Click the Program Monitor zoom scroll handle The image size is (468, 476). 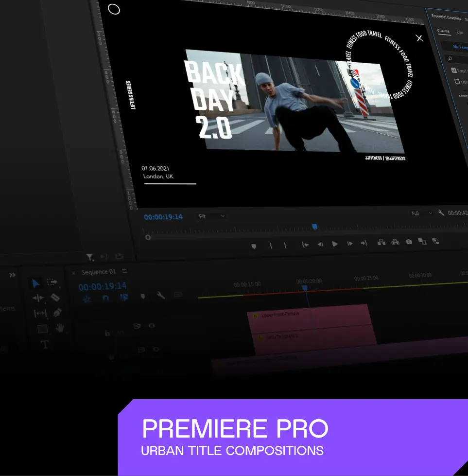(148, 237)
